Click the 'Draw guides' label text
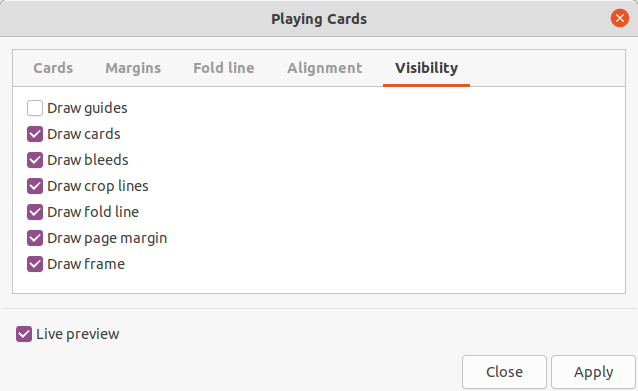 87,108
